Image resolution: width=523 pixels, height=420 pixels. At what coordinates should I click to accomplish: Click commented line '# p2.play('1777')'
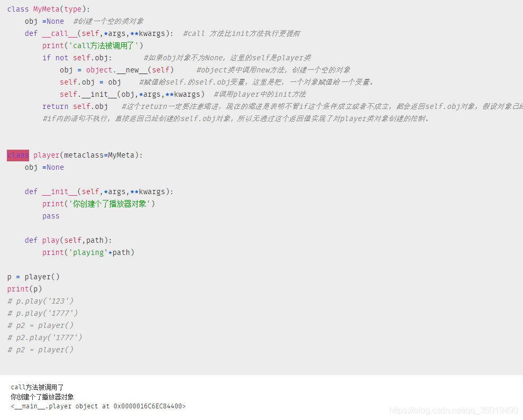point(45,337)
